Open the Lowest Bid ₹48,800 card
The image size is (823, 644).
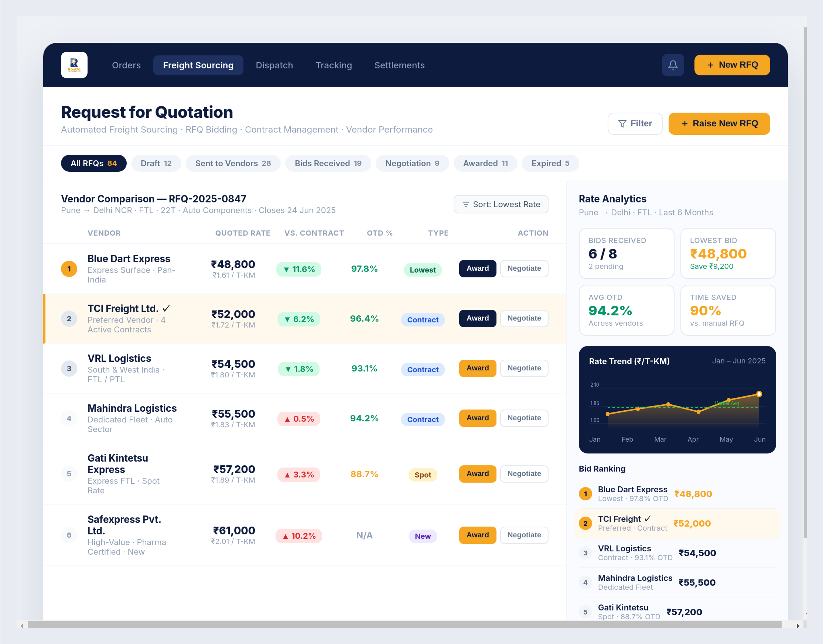pyautogui.click(x=728, y=253)
